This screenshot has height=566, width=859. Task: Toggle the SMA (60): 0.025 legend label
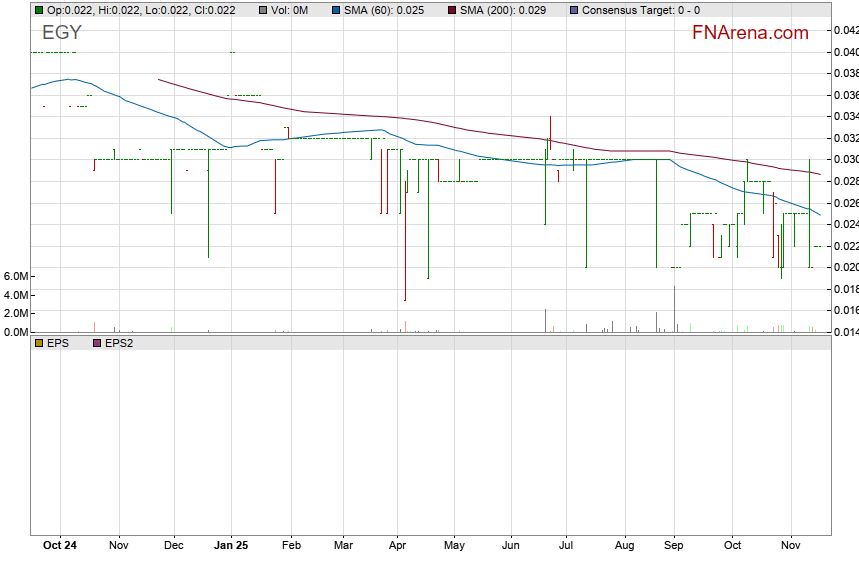coord(384,10)
